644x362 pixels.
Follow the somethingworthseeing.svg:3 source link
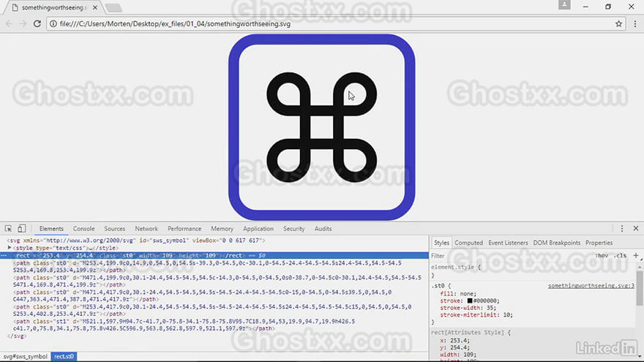(x=591, y=286)
